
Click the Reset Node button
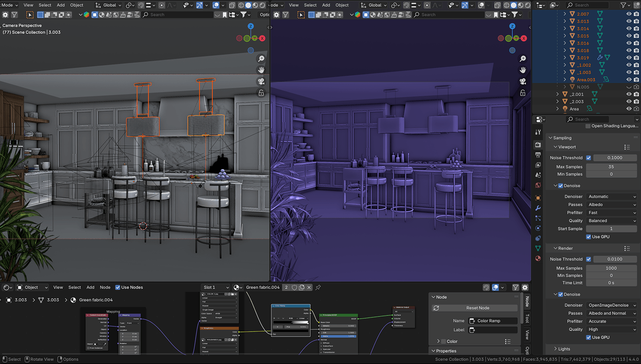point(478,308)
